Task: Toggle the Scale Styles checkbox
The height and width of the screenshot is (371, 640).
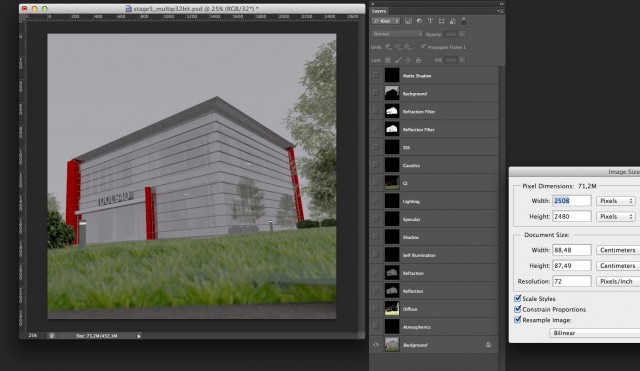Action: 518,298
